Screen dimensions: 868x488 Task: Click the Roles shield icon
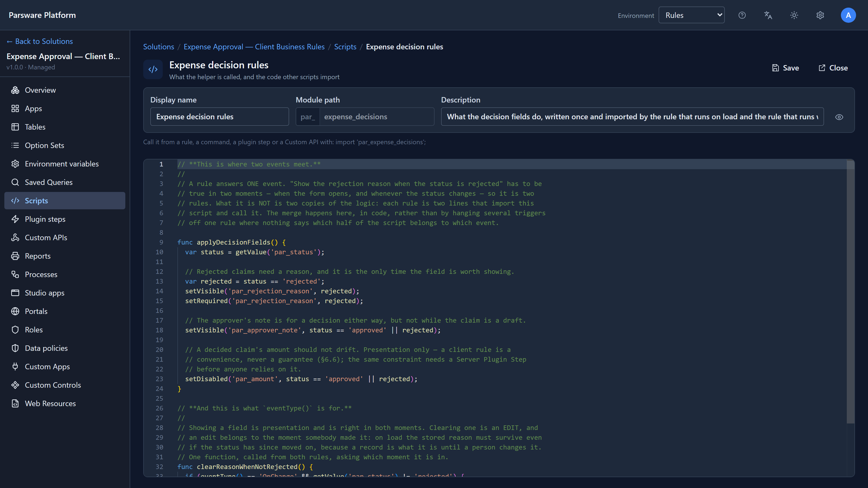tap(15, 330)
